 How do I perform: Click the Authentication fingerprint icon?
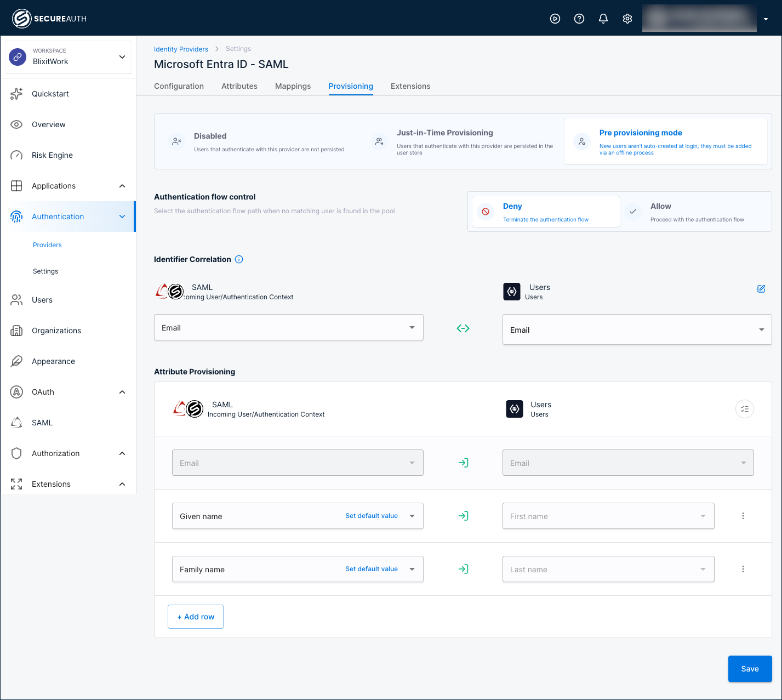click(16, 217)
